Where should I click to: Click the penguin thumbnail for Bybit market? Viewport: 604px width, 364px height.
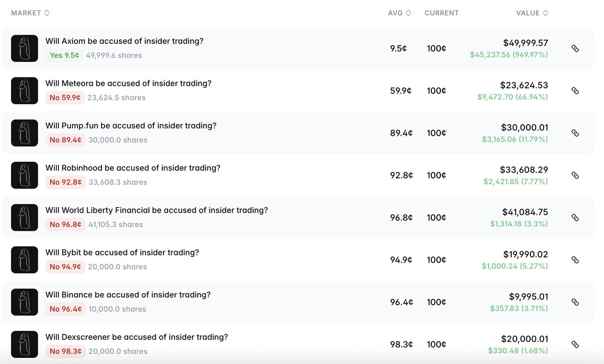point(25,259)
